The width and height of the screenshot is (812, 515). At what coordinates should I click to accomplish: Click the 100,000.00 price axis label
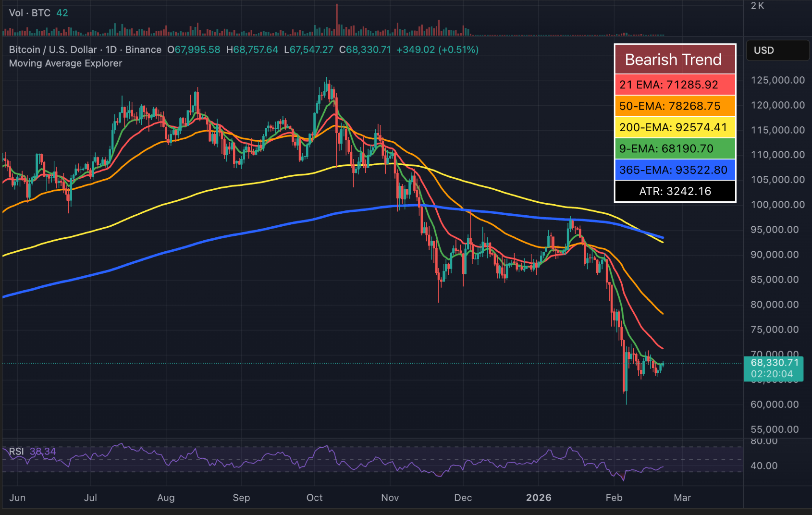777,205
